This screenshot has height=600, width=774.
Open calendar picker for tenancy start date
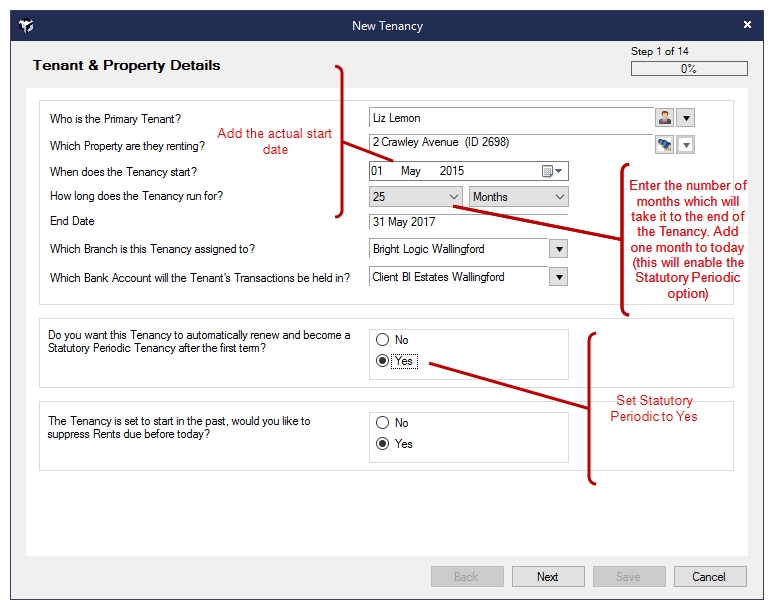pyautogui.click(x=552, y=171)
